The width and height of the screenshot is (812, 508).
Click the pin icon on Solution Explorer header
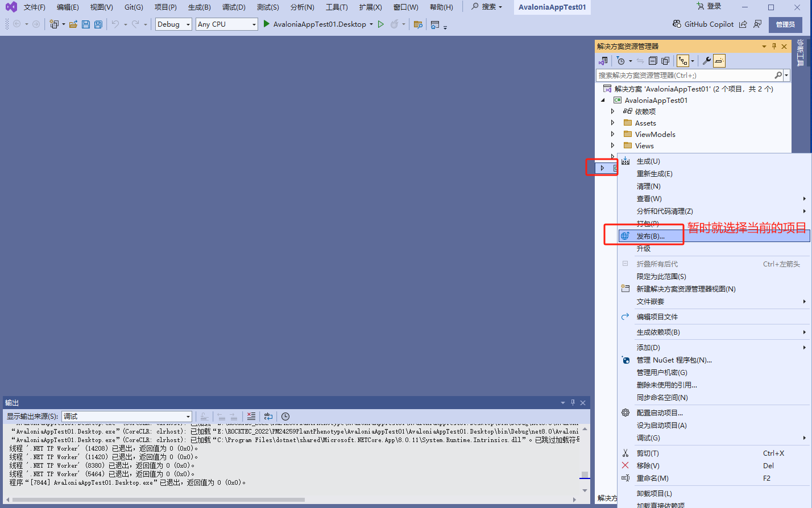click(774, 47)
